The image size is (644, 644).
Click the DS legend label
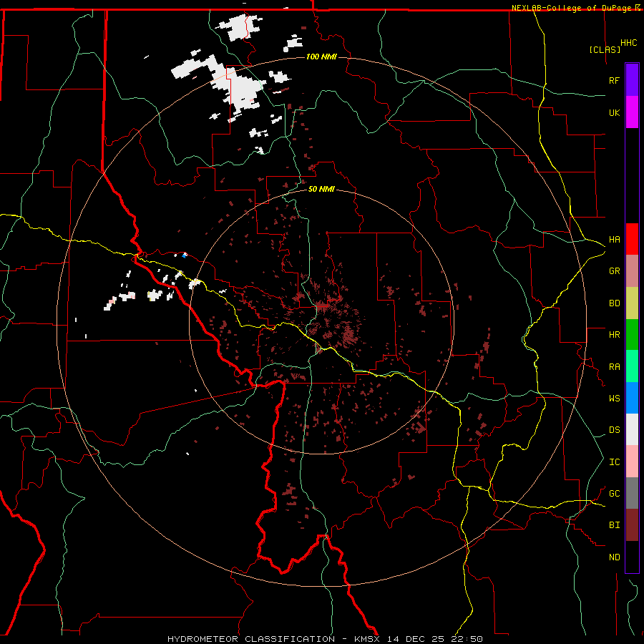(x=614, y=430)
